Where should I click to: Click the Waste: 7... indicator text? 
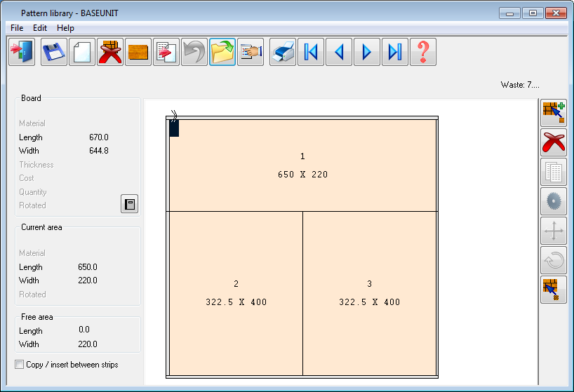tap(520, 85)
